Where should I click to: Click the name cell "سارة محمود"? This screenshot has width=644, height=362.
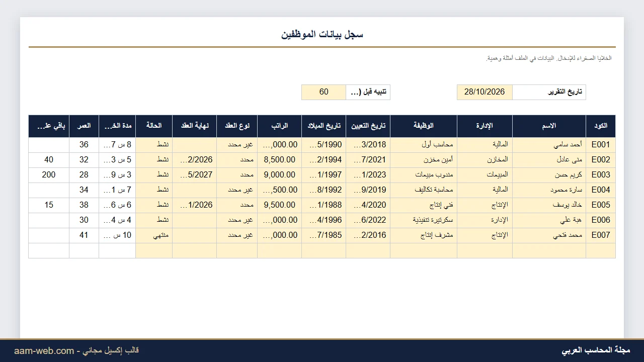click(549, 190)
